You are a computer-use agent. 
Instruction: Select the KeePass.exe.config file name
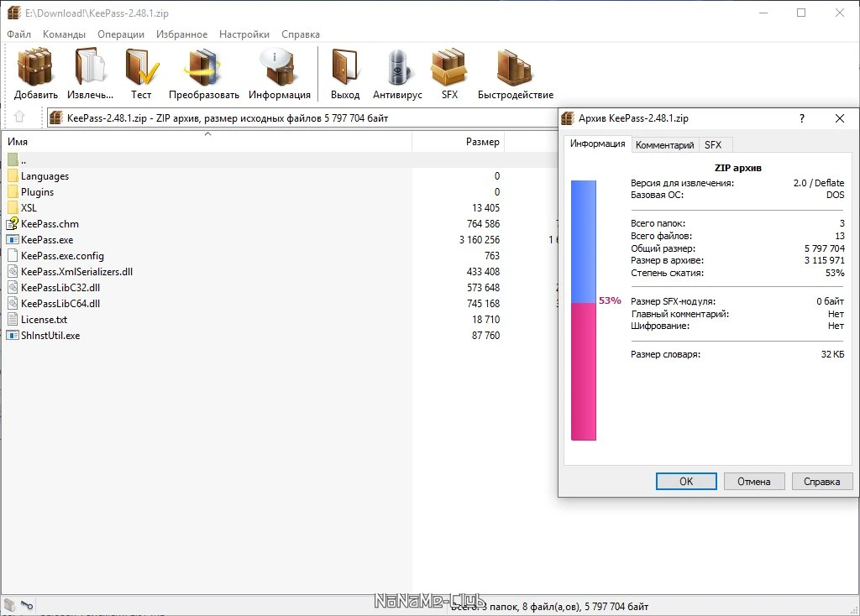click(62, 255)
